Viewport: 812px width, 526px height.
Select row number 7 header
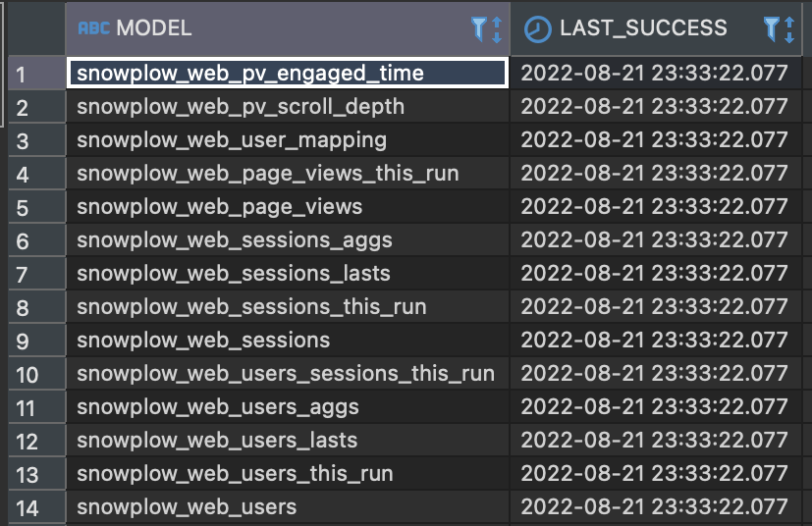point(36,274)
